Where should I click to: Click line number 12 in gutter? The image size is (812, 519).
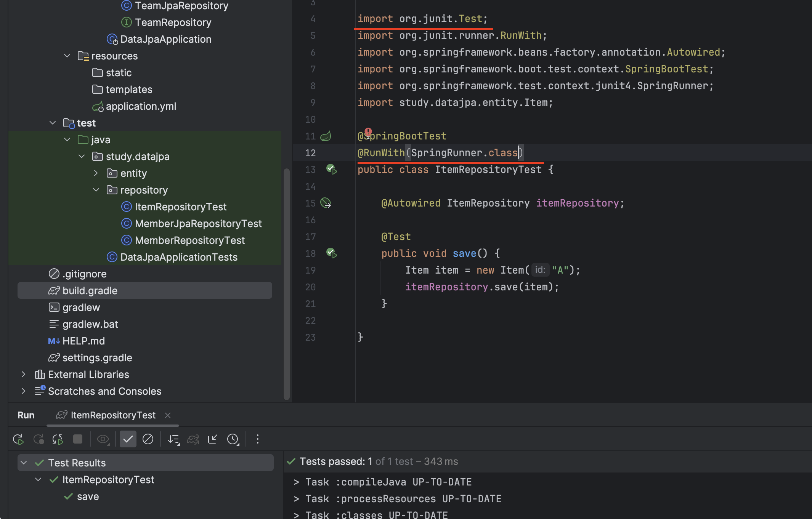(x=310, y=153)
